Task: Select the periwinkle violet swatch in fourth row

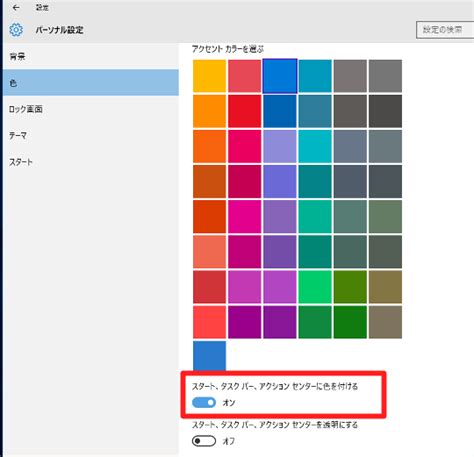Action: coord(280,182)
